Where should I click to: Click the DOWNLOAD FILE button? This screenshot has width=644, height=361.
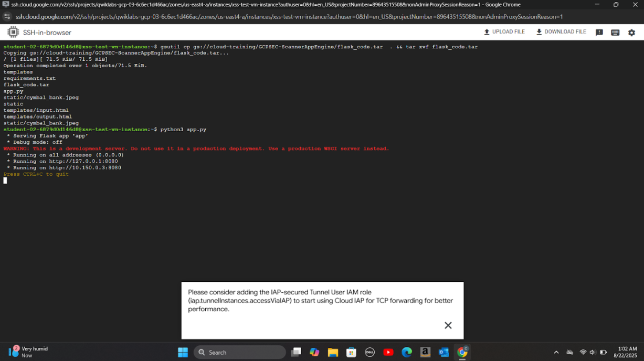pyautogui.click(x=561, y=32)
